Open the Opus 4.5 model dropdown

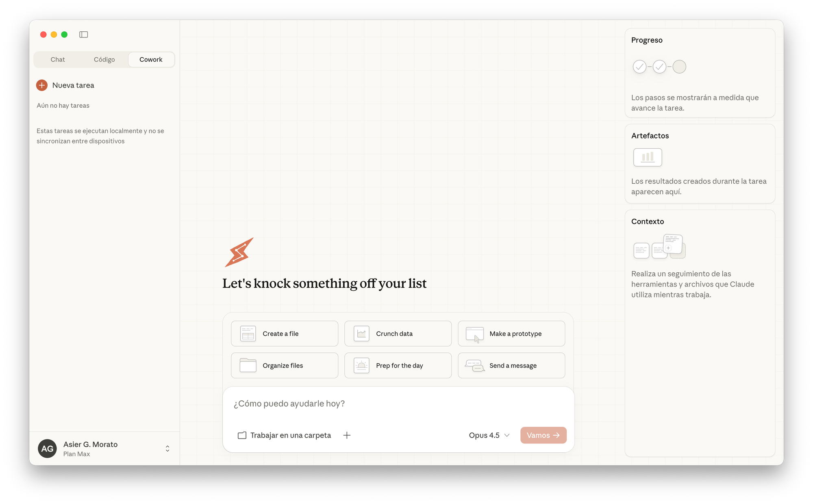click(x=489, y=435)
